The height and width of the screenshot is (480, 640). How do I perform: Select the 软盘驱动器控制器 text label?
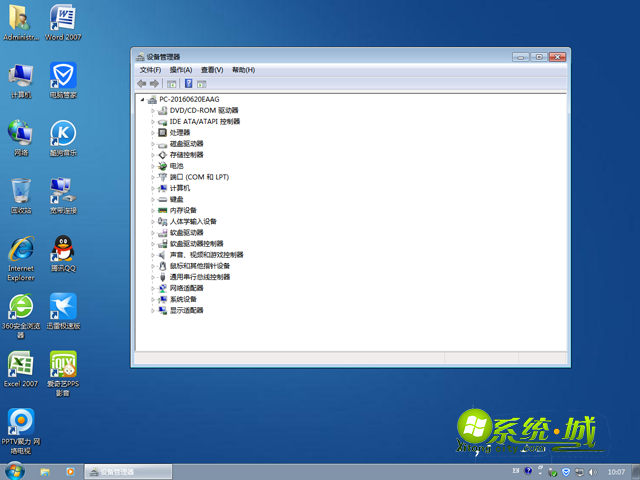[x=196, y=244]
